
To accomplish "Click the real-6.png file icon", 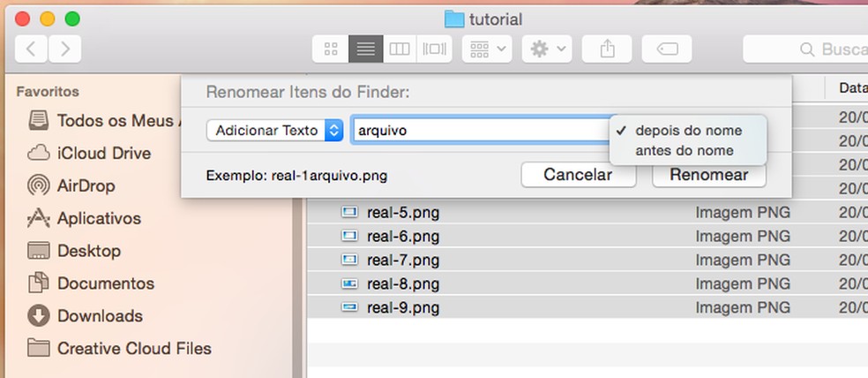I will 349,236.
